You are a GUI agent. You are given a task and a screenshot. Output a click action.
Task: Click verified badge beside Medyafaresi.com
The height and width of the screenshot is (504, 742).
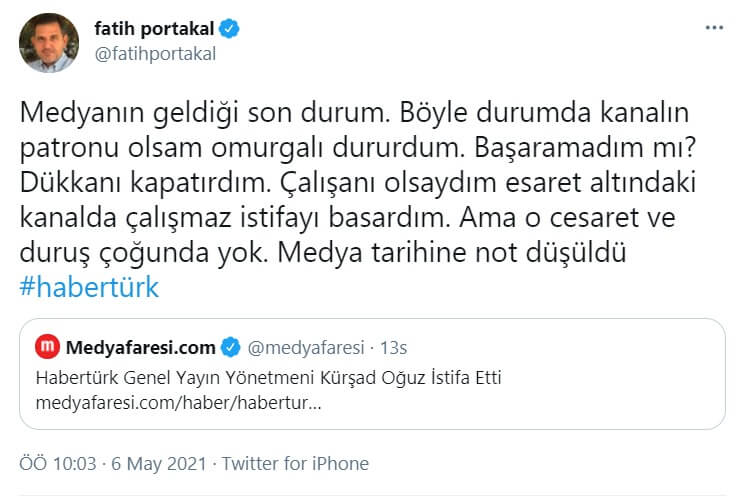[x=230, y=347]
